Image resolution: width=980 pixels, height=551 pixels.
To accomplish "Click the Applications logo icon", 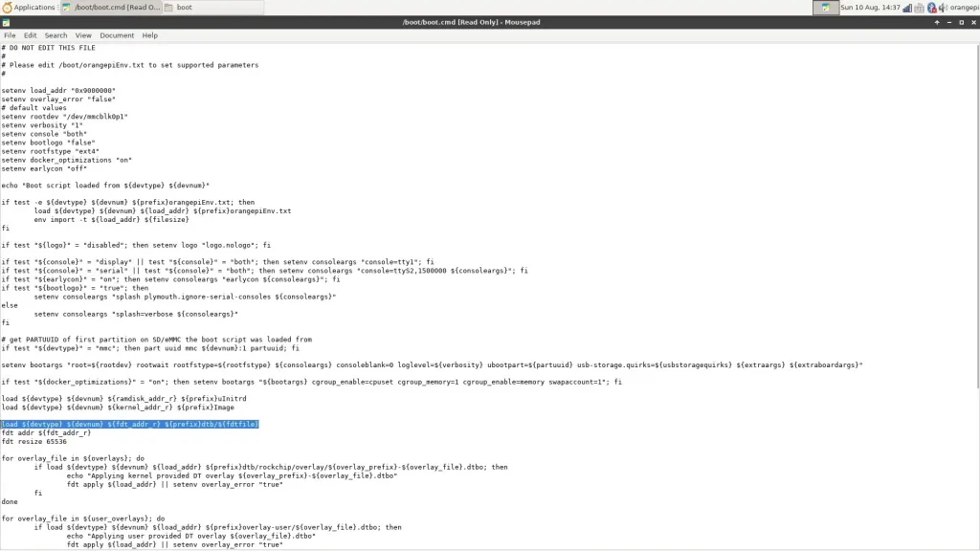I will (x=6, y=7).
